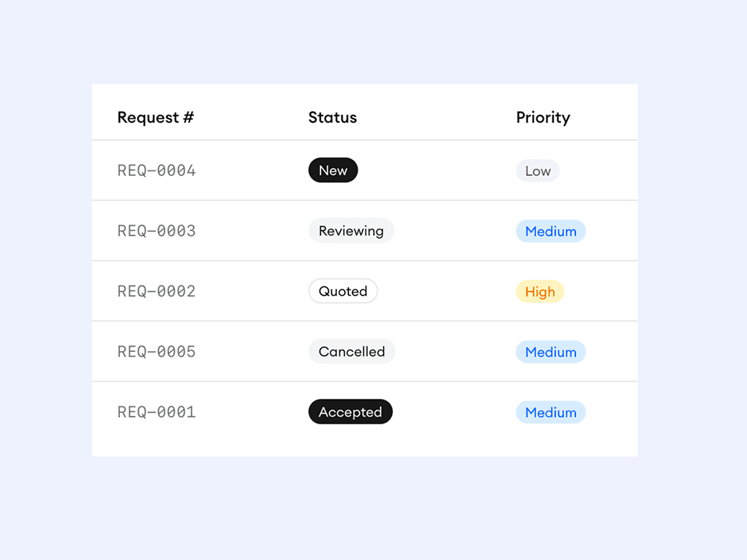Click the New status badge

pos(333,171)
